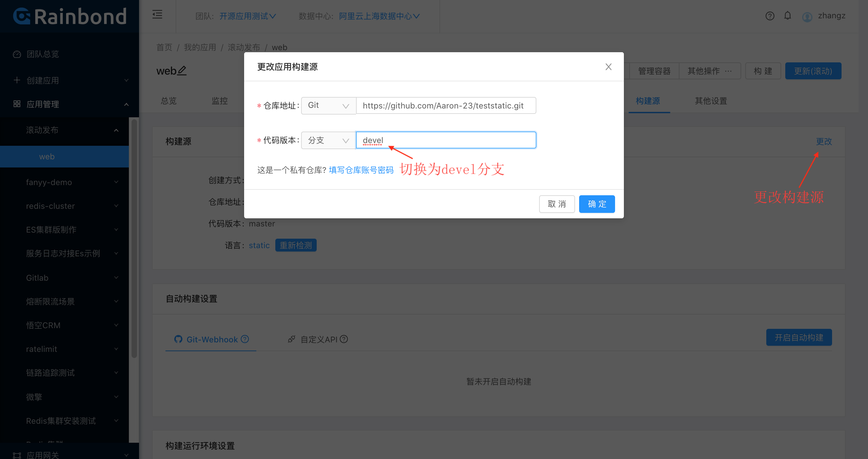The width and height of the screenshot is (868, 459).
Task: Click the 构建 button
Action: click(763, 71)
